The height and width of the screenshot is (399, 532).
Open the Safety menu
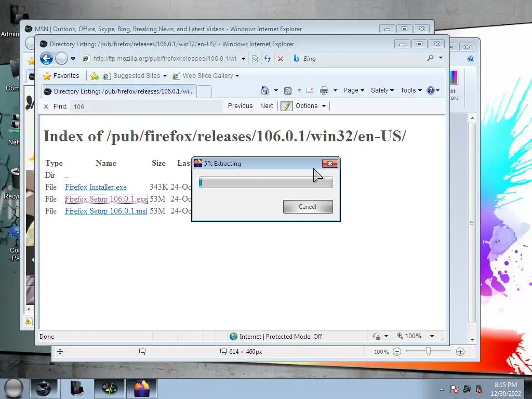(382, 90)
